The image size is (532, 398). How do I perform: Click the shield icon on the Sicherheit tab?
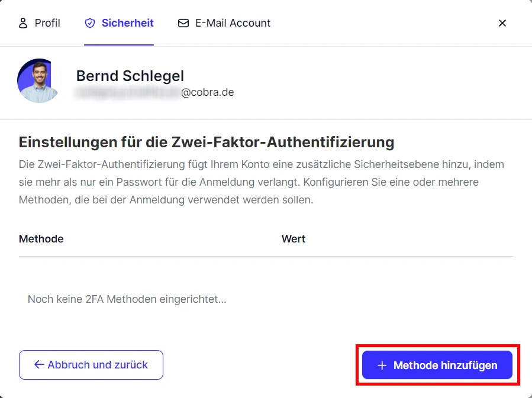click(x=89, y=23)
